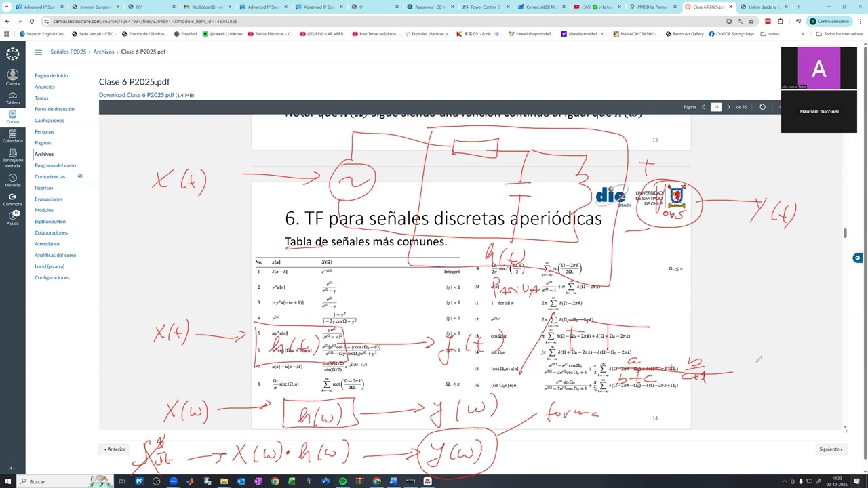The height and width of the screenshot is (488, 868).
Task: Open Commons in global navigation
Action: (12, 199)
